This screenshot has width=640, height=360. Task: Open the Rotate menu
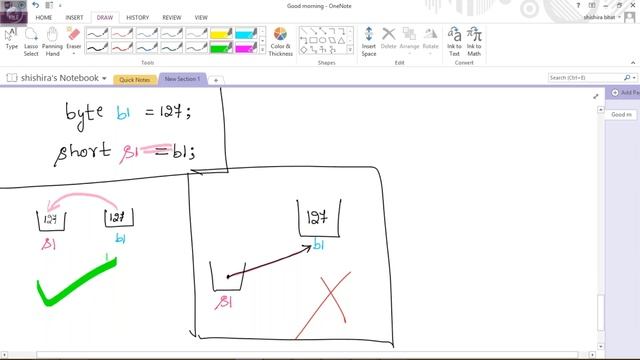pos(430,39)
